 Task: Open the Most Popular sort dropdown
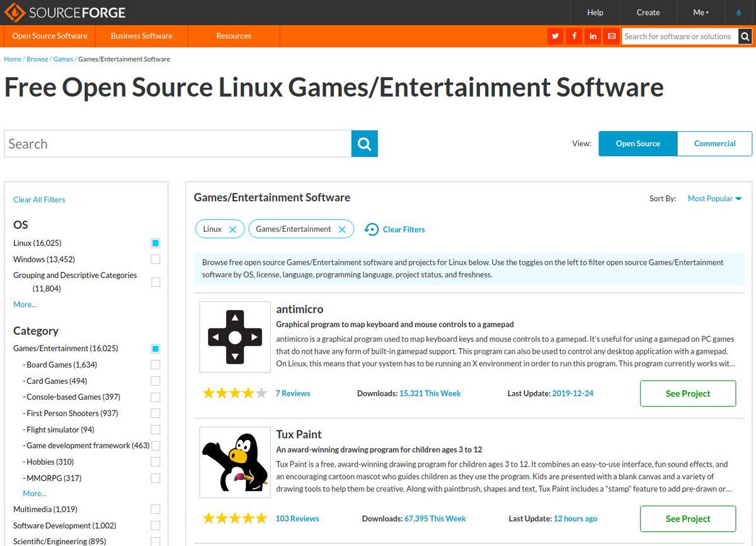click(x=714, y=199)
